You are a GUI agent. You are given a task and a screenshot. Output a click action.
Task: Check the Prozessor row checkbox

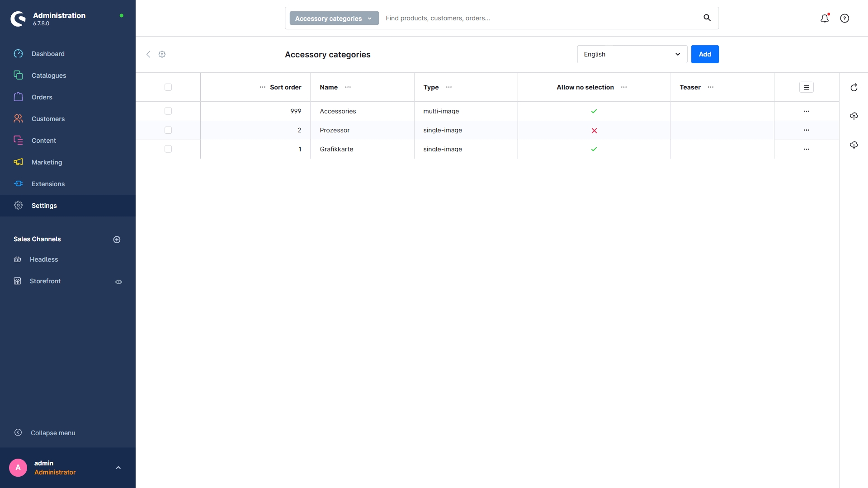point(168,130)
